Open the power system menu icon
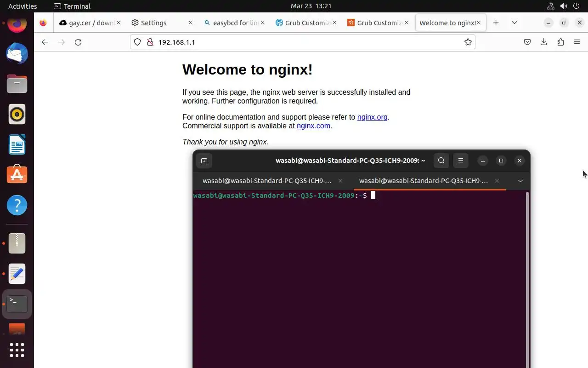Viewport: 588px width, 368px height. [577, 6]
